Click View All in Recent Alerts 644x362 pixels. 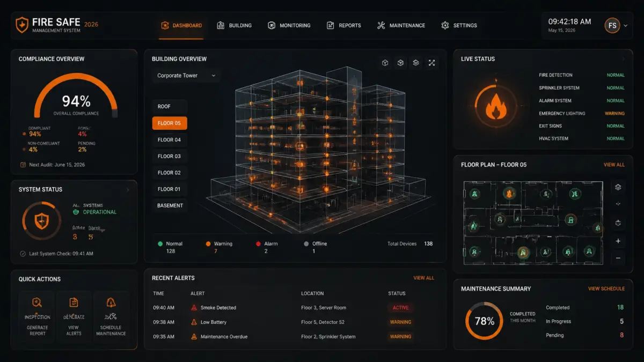click(x=424, y=278)
